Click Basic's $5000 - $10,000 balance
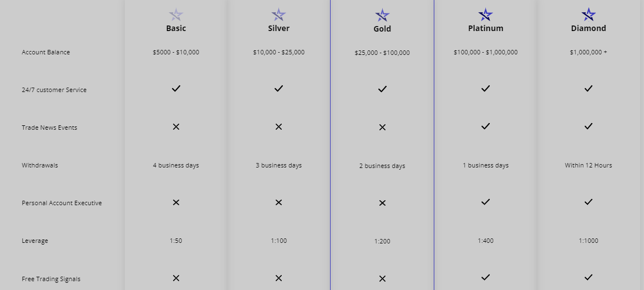This screenshot has height=290, width=644. (176, 53)
